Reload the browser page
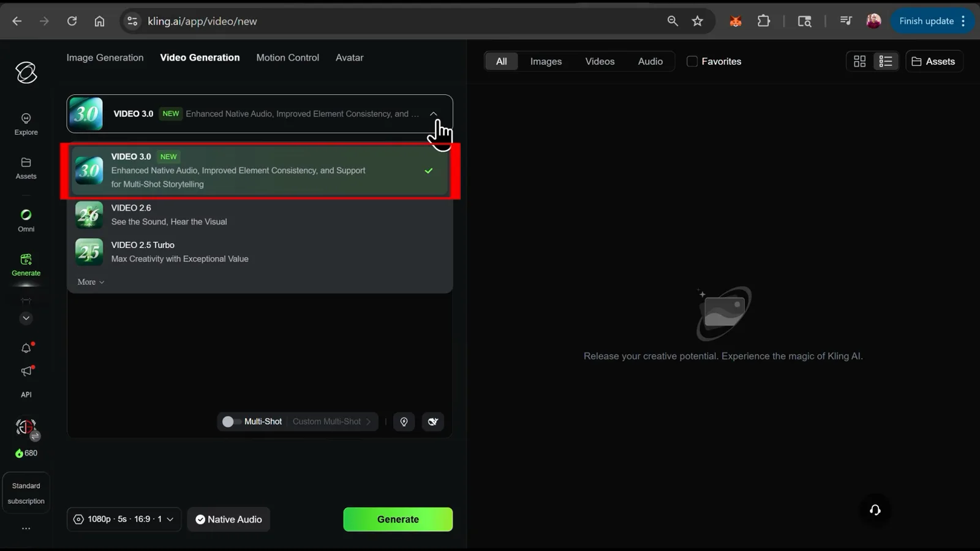Screen dimensions: 980x551 click(72, 21)
